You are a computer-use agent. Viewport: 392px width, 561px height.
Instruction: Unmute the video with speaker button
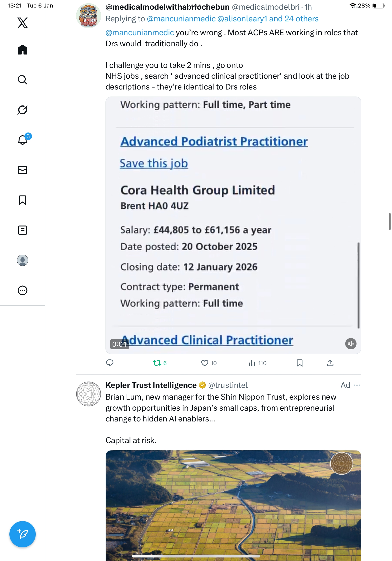(x=350, y=343)
